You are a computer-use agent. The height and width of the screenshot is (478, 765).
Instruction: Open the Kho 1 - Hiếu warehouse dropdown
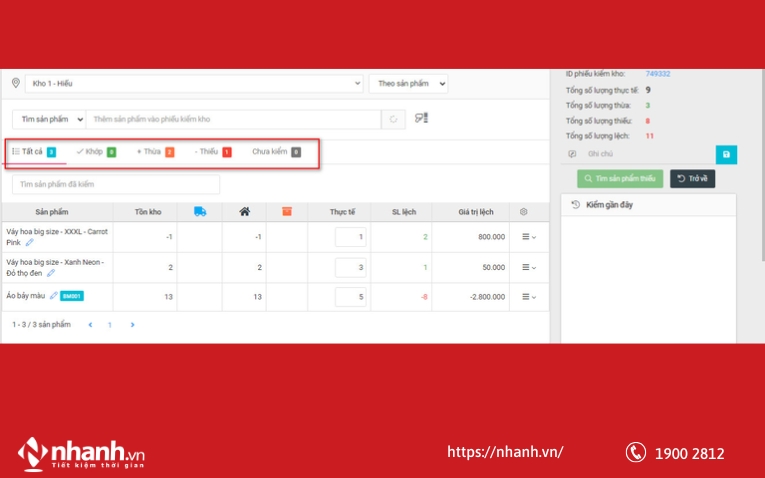[x=195, y=84]
